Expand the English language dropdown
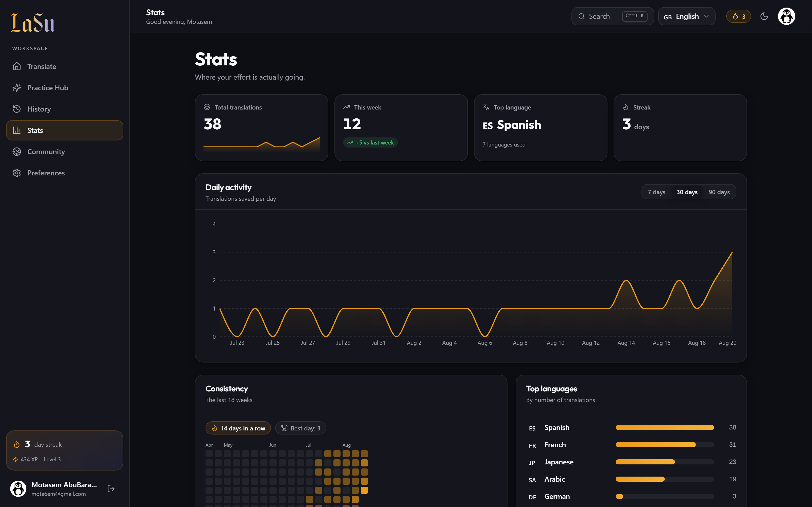 click(x=686, y=16)
